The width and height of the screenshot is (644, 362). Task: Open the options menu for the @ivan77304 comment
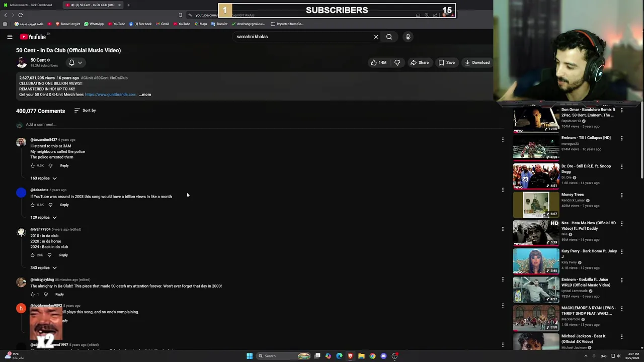[503, 229]
